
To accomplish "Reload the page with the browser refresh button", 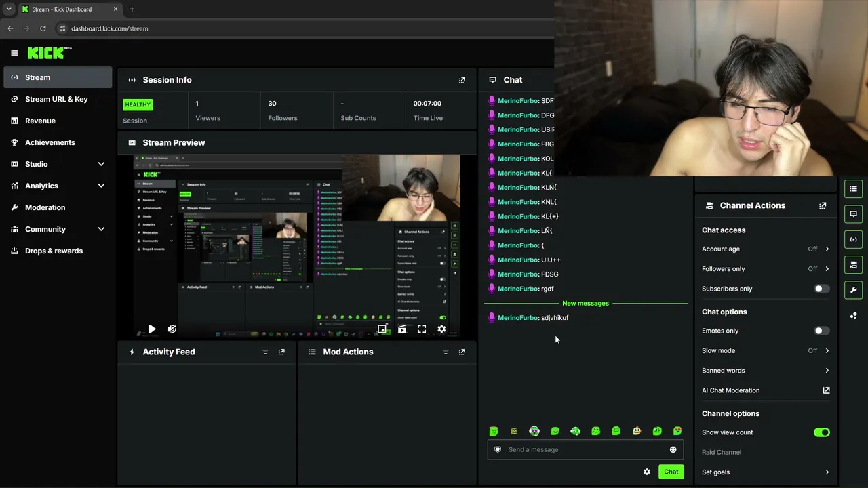I will [x=43, y=28].
